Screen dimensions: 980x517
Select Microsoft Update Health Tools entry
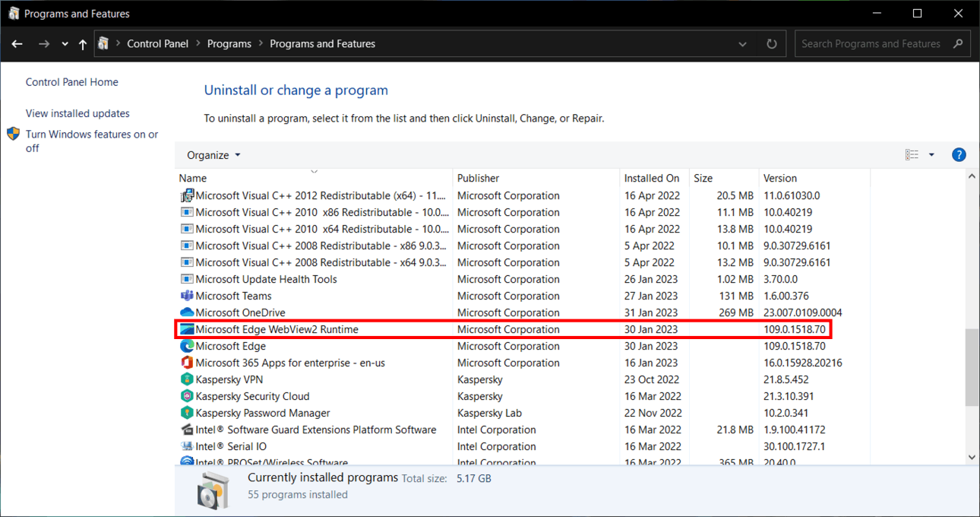coord(267,279)
